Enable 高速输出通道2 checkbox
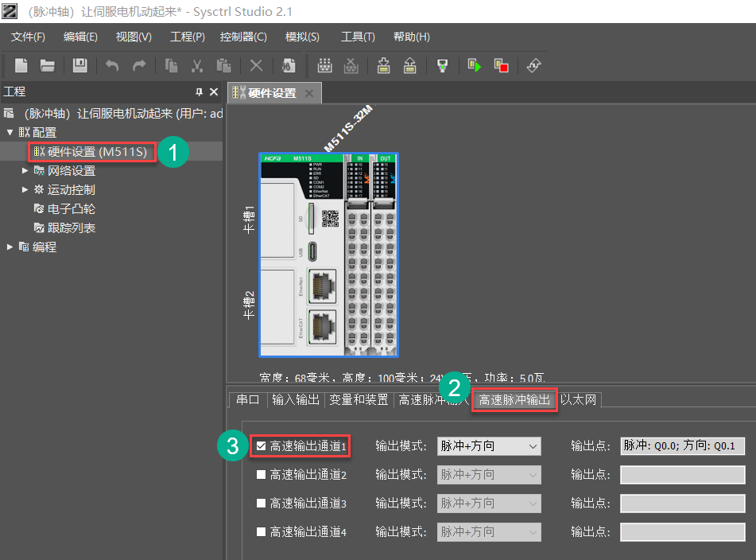Viewport: 756px width, 560px height. 261,475
